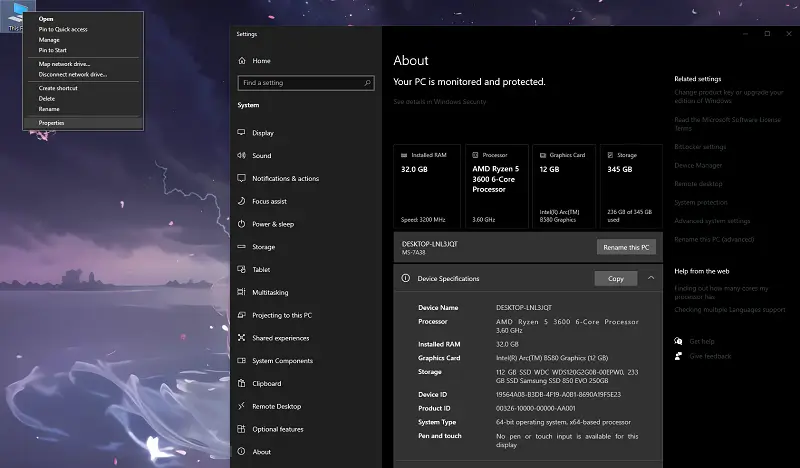Choose Properties from the context menu
The width and height of the screenshot is (800, 468).
pyautogui.click(x=51, y=123)
